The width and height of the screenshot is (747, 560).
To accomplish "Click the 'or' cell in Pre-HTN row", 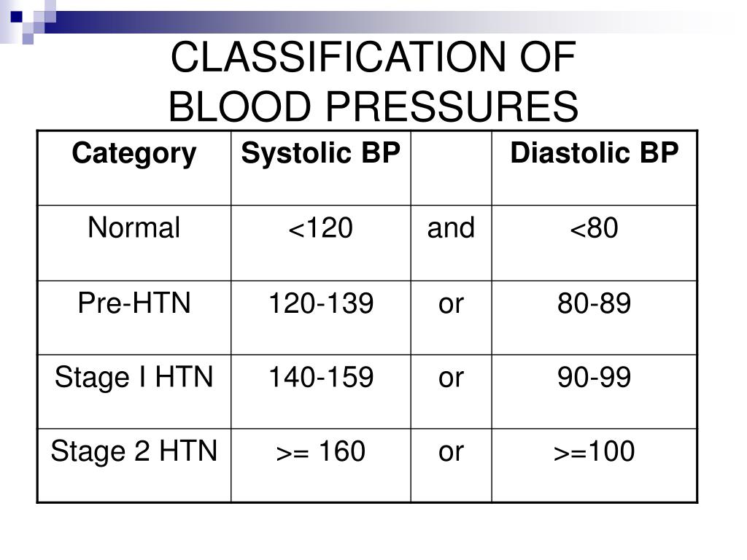I will [451, 318].
